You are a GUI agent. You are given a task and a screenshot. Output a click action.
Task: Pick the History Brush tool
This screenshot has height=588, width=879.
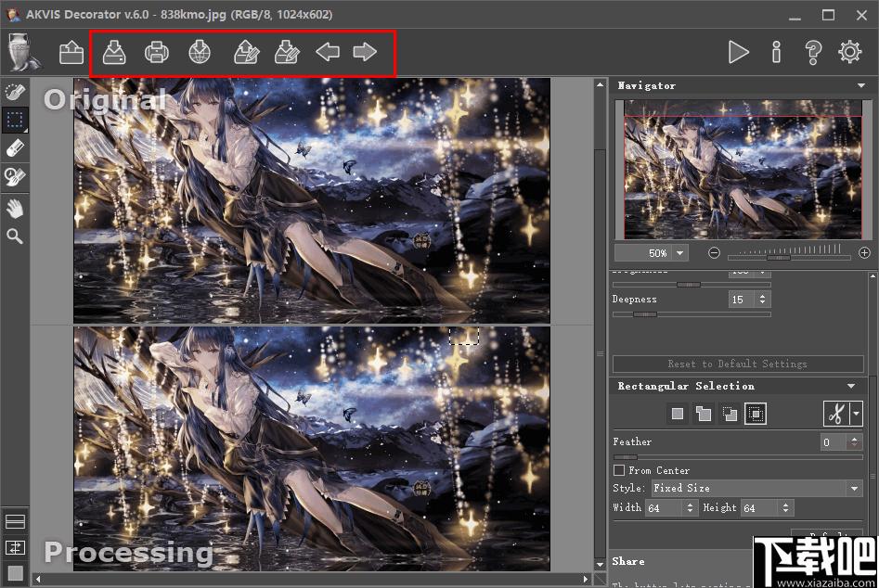(15, 176)
